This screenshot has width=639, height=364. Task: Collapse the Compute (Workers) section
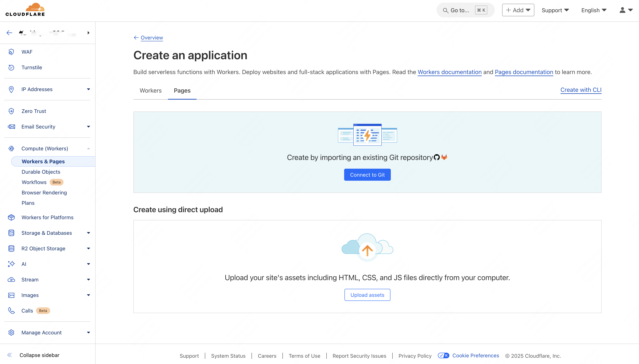(x=88, y=148)
